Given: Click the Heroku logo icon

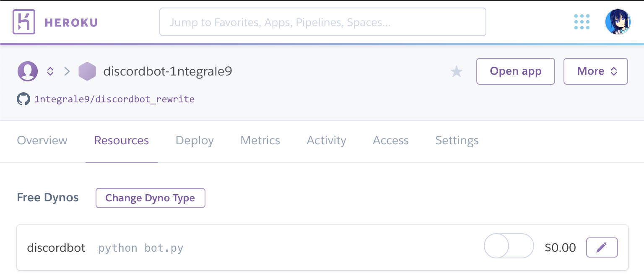Looking at the screenshot, I should click(x=23, y=22).
